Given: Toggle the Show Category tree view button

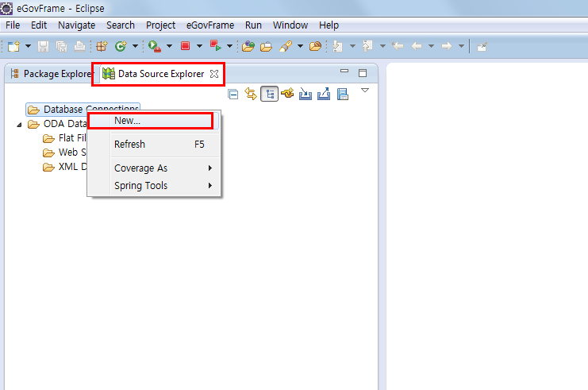Looking at the screenshot, I should [269, 94].
